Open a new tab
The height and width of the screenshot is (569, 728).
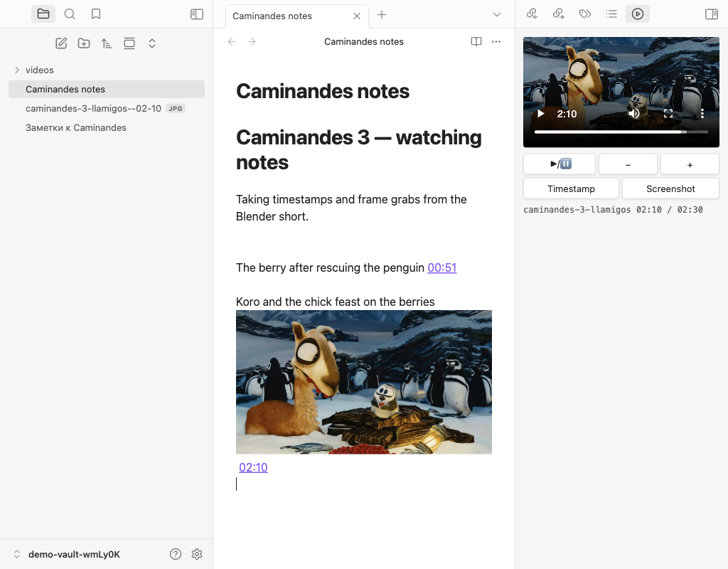coord(382,15)
